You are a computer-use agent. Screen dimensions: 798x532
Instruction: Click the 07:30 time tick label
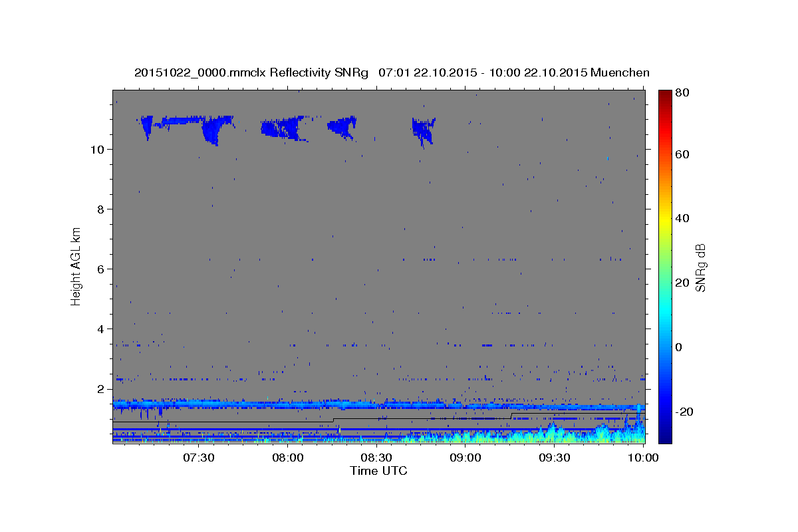point(198,458)
